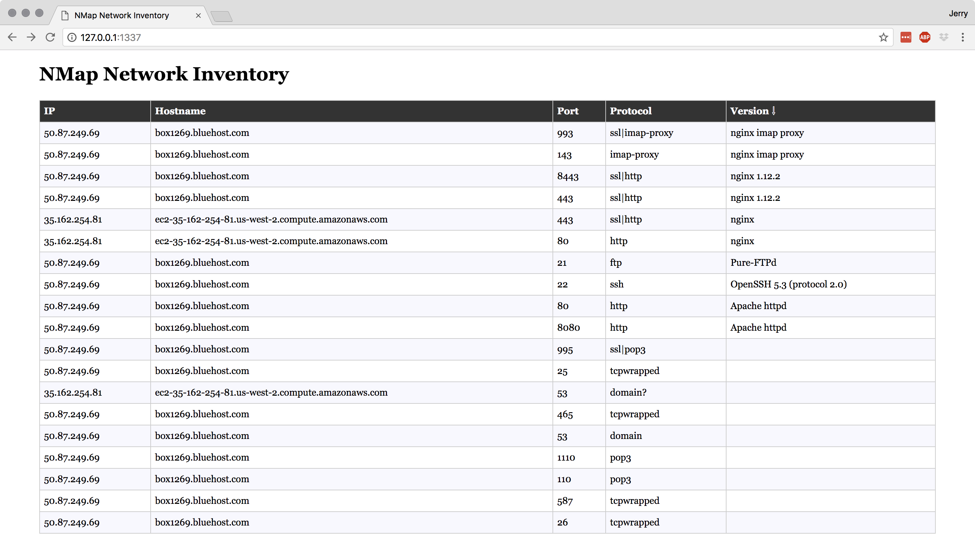Click the Jerry profile button
Image resolution: width=975 pixels, height=560 pixels.
(958, 14)
